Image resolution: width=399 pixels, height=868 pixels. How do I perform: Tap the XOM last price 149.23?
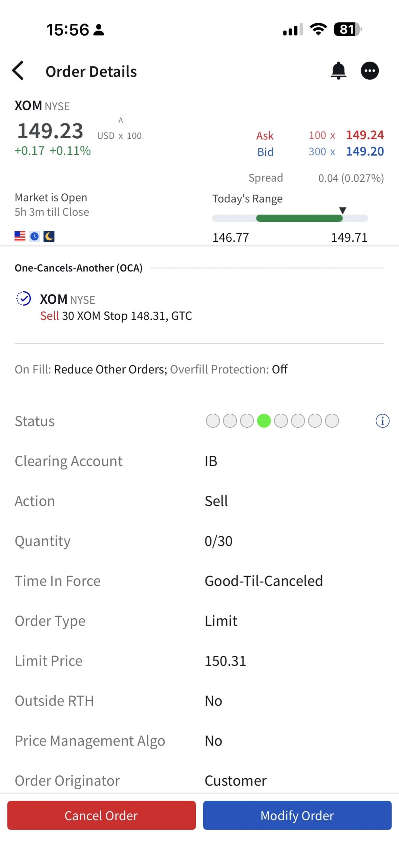[50, 131]
